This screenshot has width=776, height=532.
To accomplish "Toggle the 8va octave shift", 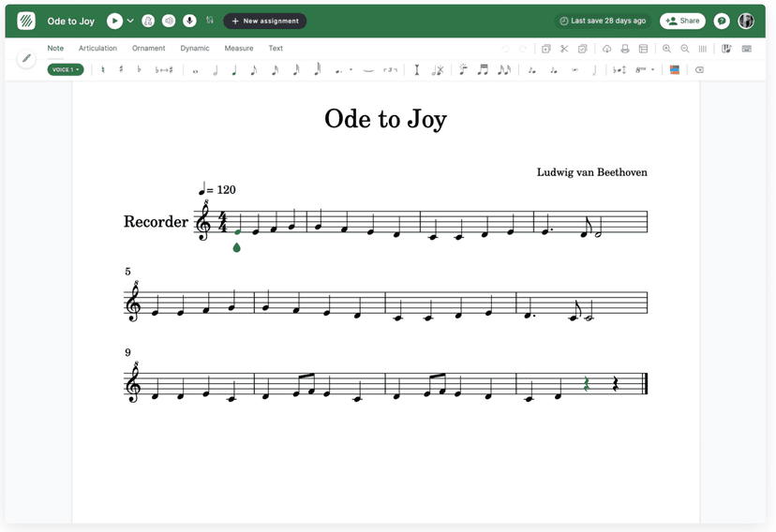I will click(640, 69).
